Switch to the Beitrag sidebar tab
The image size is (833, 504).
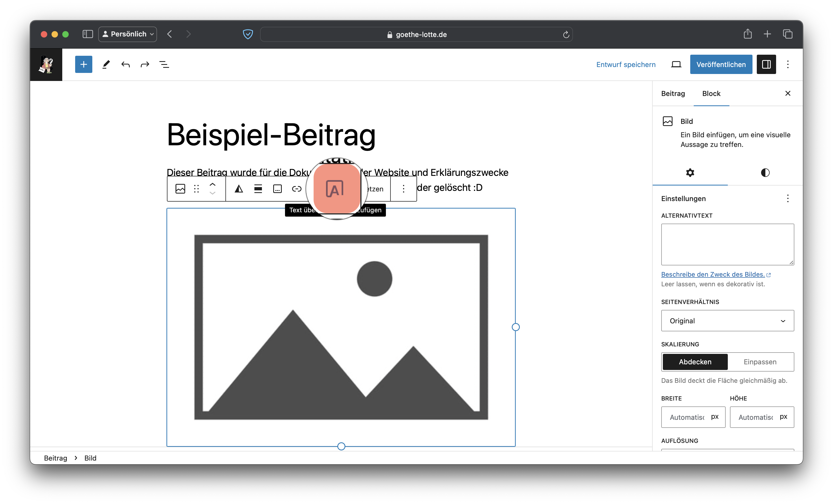click(673, 94)
